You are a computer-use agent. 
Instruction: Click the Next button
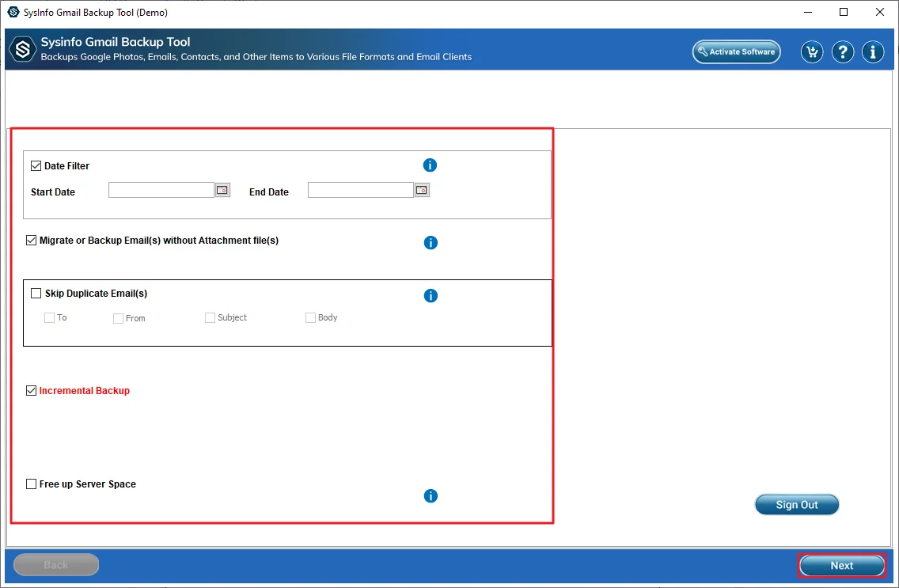pos(841,565)
